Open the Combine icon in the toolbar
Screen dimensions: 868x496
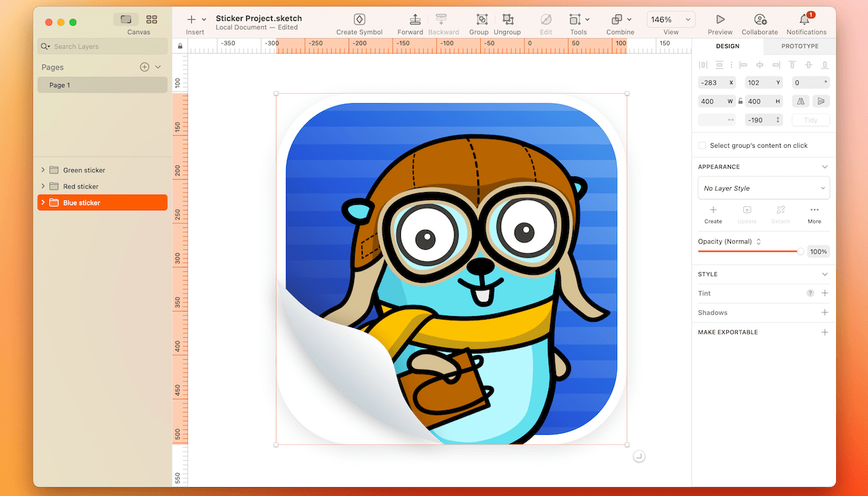(616, 20)
